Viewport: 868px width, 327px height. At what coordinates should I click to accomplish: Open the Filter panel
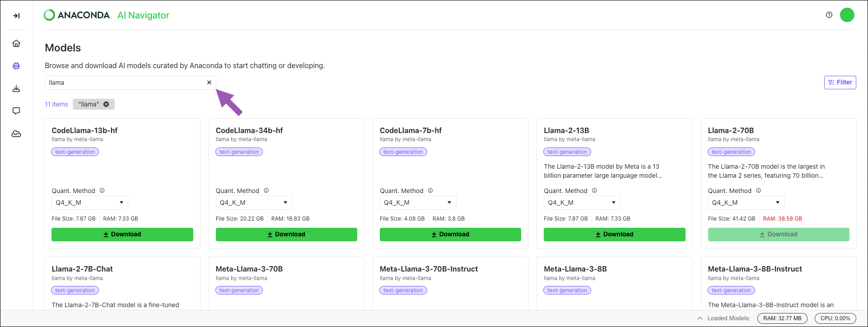[x=840, y=83]
